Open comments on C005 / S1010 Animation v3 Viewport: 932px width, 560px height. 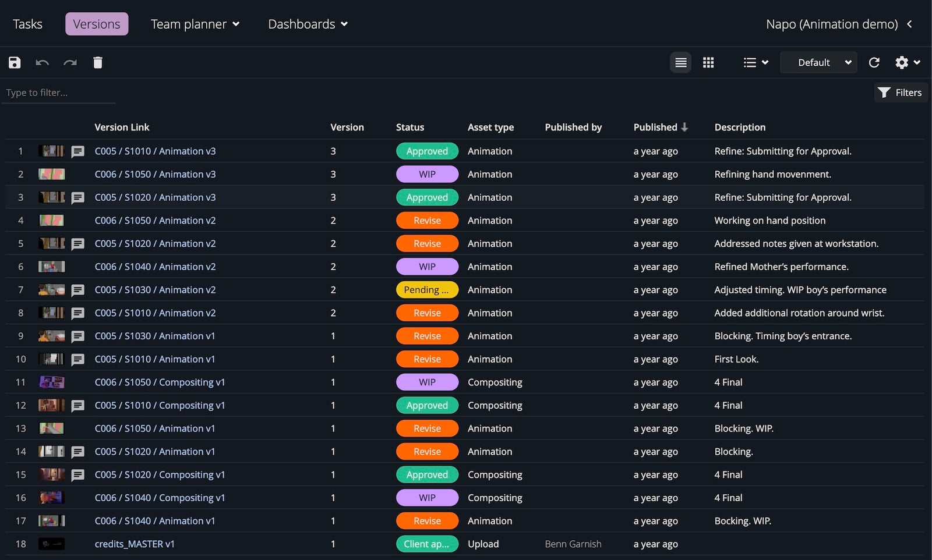coord(78,151)
